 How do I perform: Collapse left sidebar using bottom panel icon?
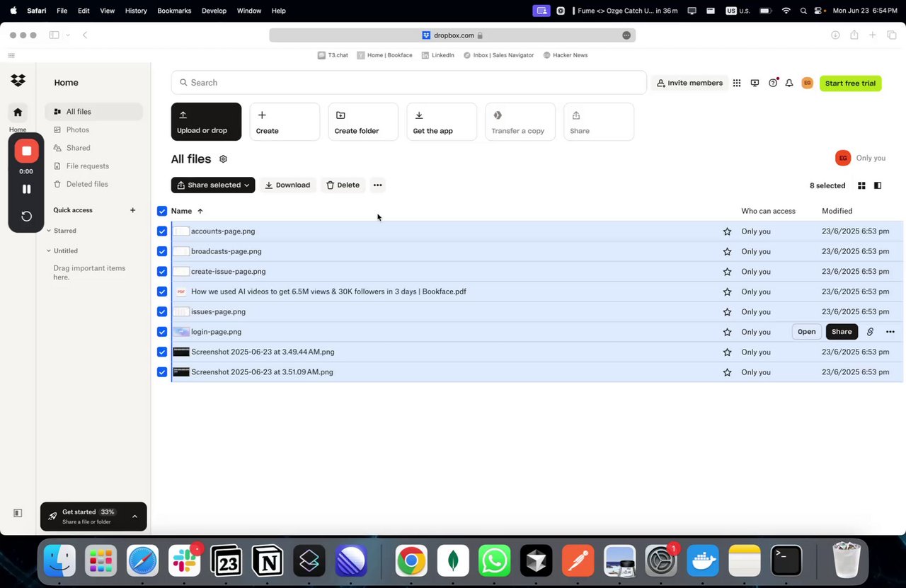[18, 513]
